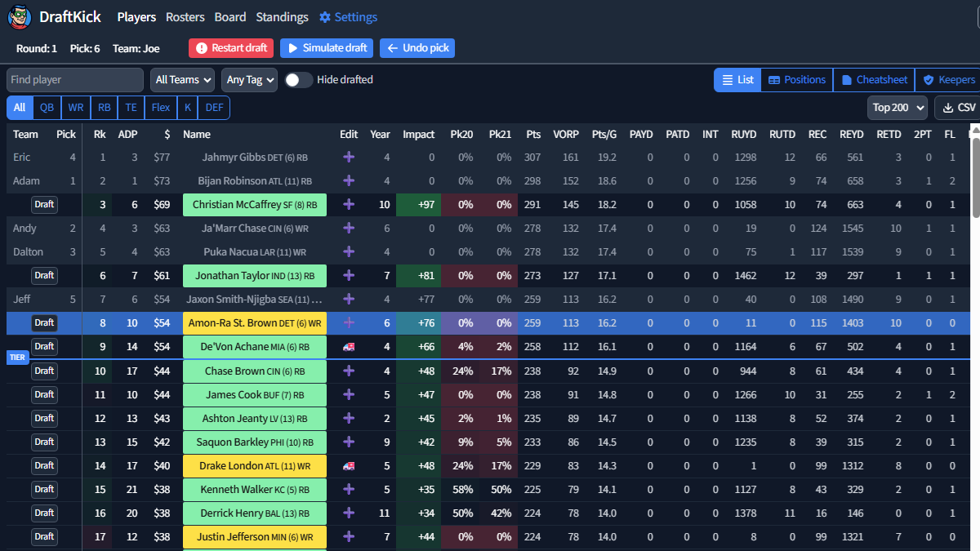Open the Standings page
The image size is (980, 551).
pos(283,17)
